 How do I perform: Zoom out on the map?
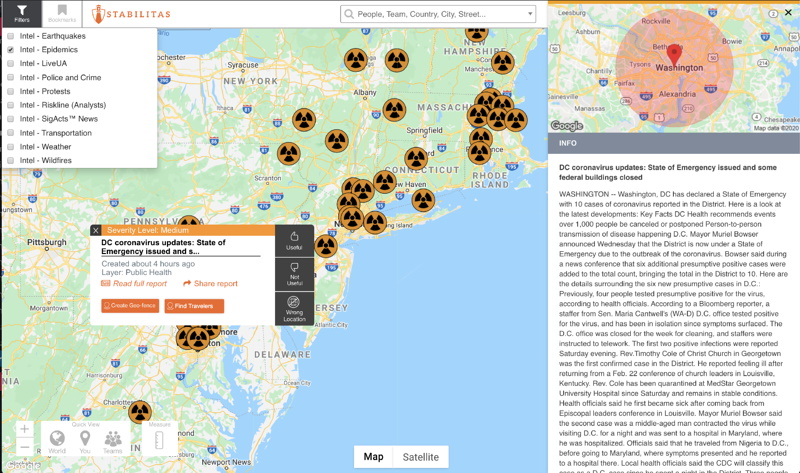(x=24, y=447)
